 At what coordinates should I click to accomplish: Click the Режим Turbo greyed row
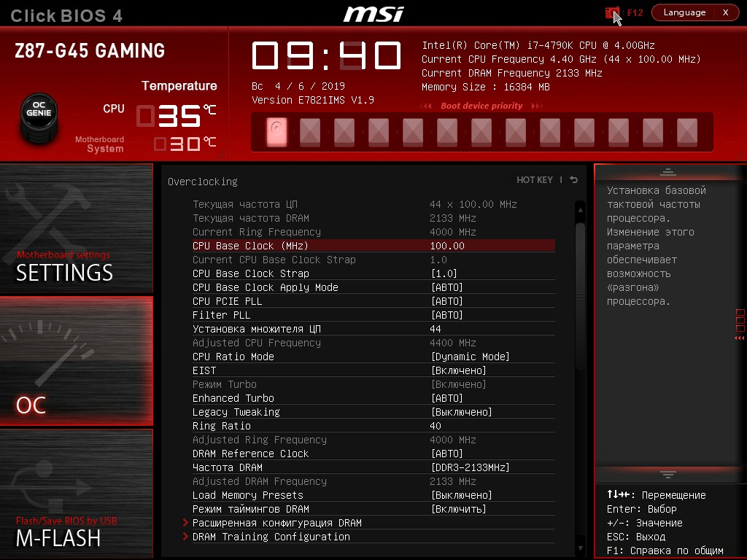coord(373,384)
